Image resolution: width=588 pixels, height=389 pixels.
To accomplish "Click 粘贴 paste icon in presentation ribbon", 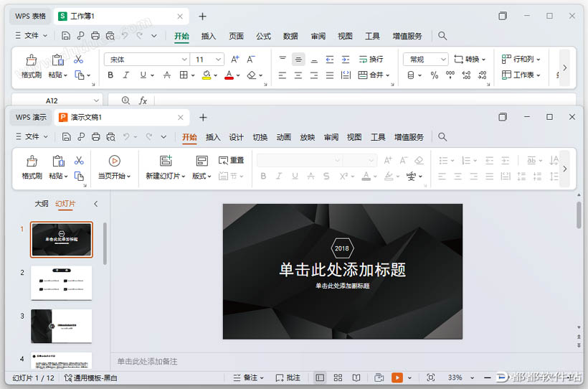I will [x=58, y=161].
